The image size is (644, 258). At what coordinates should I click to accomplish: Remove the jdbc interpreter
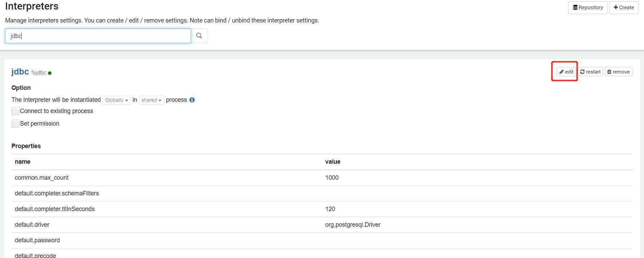pyautogui.click(x=618, y=72)
